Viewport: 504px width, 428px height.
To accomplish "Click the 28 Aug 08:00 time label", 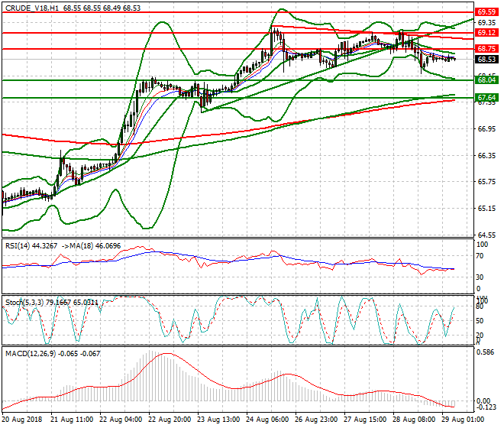I will pos(414,420).
